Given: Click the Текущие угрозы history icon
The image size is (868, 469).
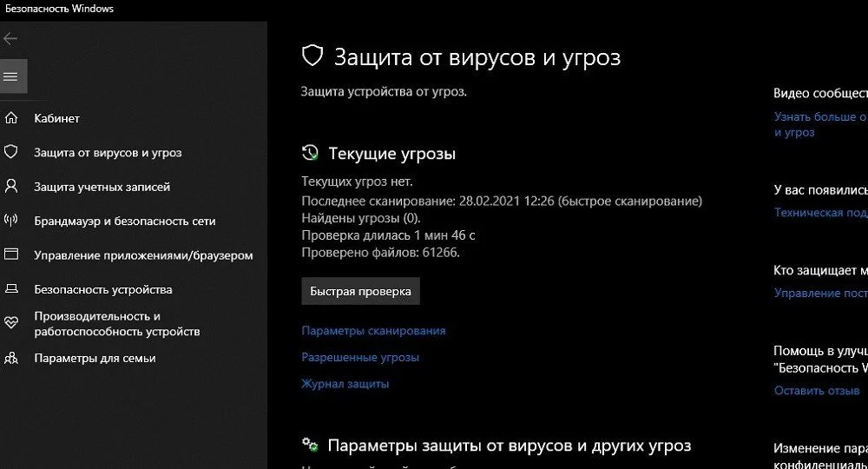Looking at the screenshot, I should (x=310, y=153).
